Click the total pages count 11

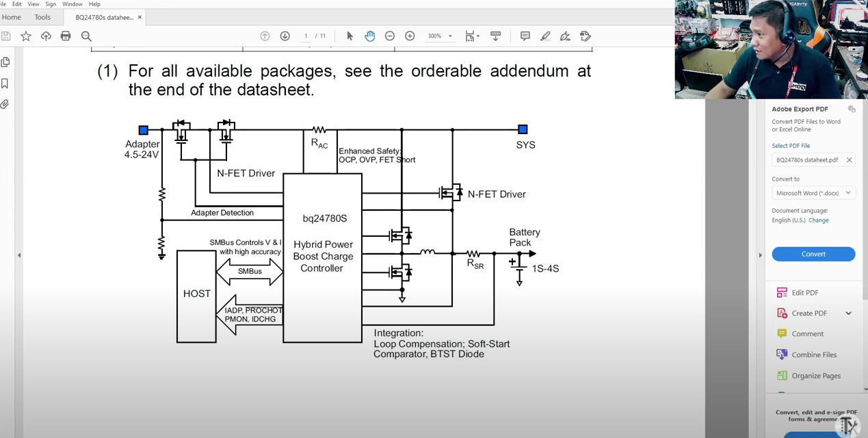tap(322, 36)
